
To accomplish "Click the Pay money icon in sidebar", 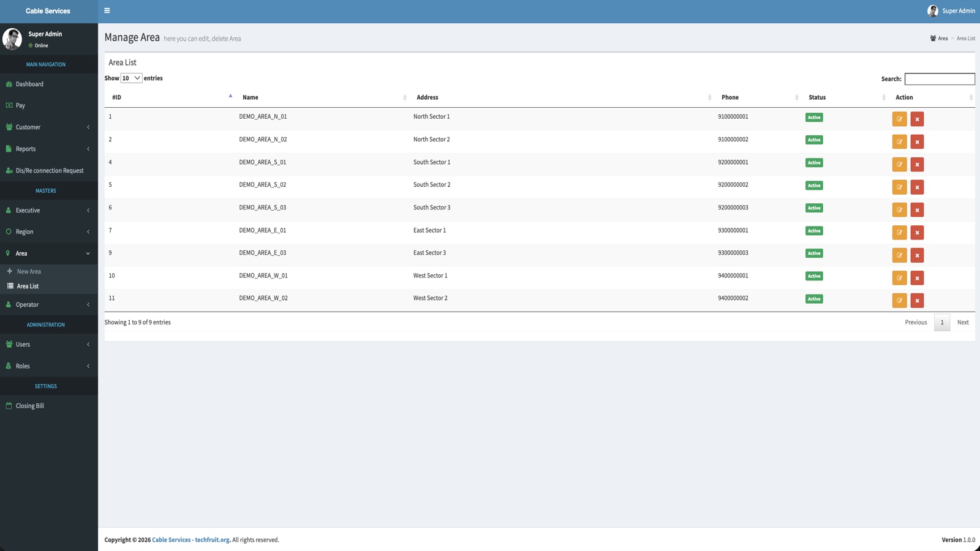I will click(9, 105).
